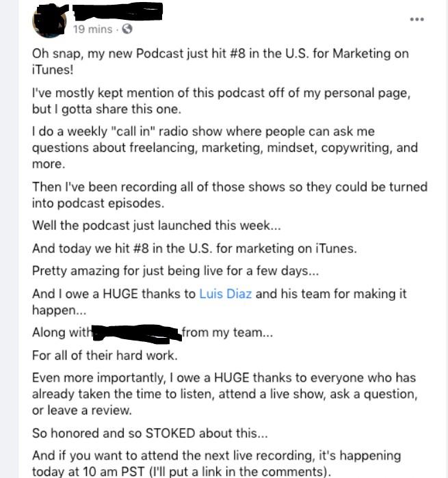Click the "Pretty amazing for just being live" line
The height and width of the screenshot is (478, 448).
point(175,271)
